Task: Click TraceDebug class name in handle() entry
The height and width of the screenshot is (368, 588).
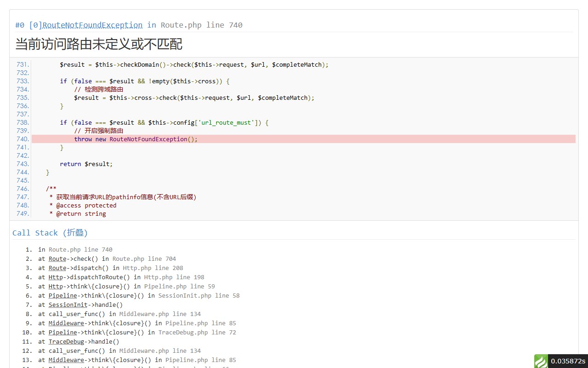Action: [66, 341]
